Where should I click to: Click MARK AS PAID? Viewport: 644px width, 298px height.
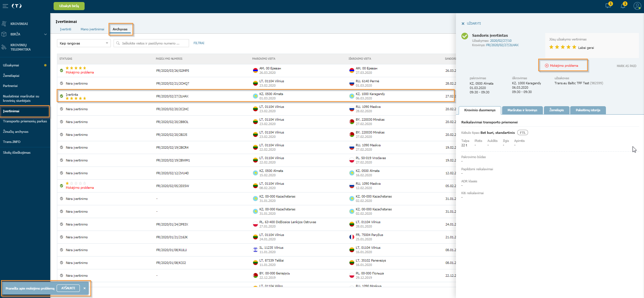[626, 66]
